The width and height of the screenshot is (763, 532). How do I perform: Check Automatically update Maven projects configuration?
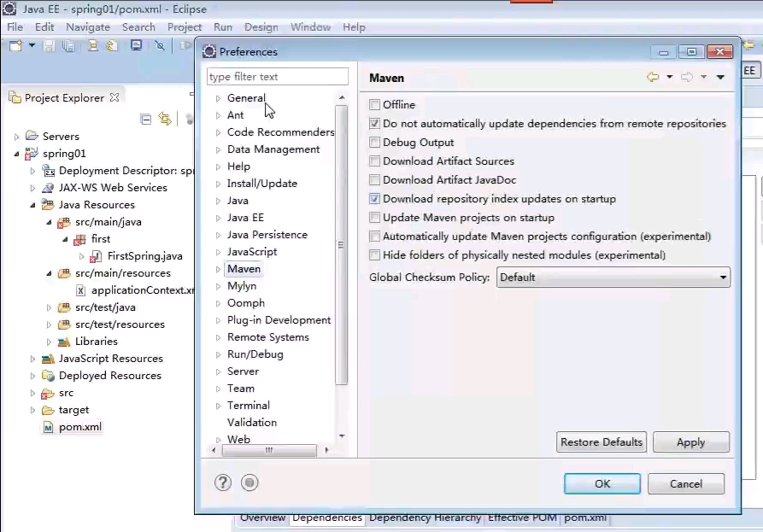(x=374, y=237)
